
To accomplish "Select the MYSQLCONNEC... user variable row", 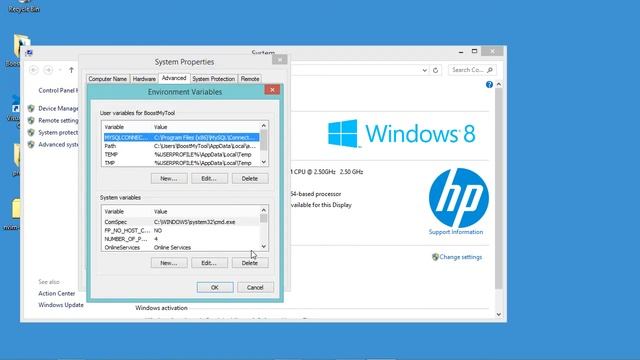I will click(181, 138).
